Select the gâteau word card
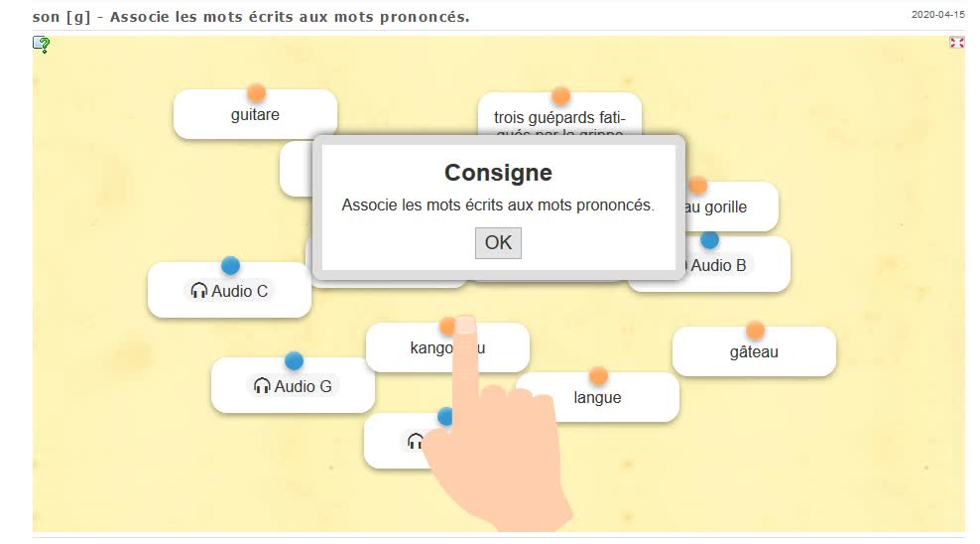 click(x=754, y=352)
